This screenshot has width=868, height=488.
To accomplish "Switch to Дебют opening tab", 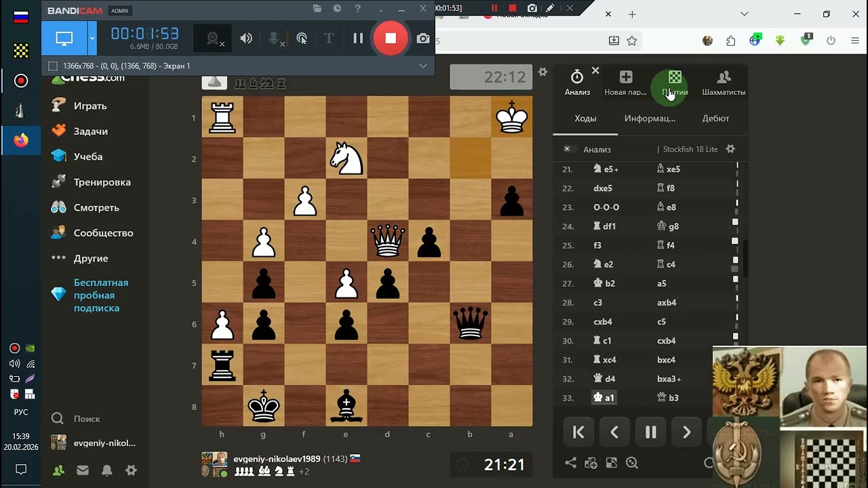I will pos(715,118).
